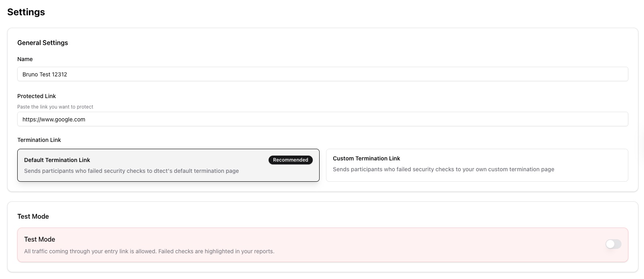Click the Protected Link label
644x279 pixels.
[x=37, y=96]
